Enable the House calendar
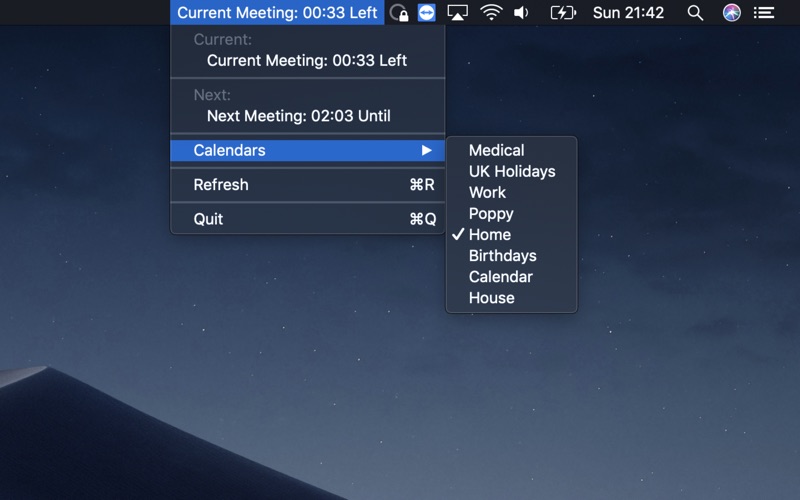This screenshot has width=800, height=500. tap(512, 298)
